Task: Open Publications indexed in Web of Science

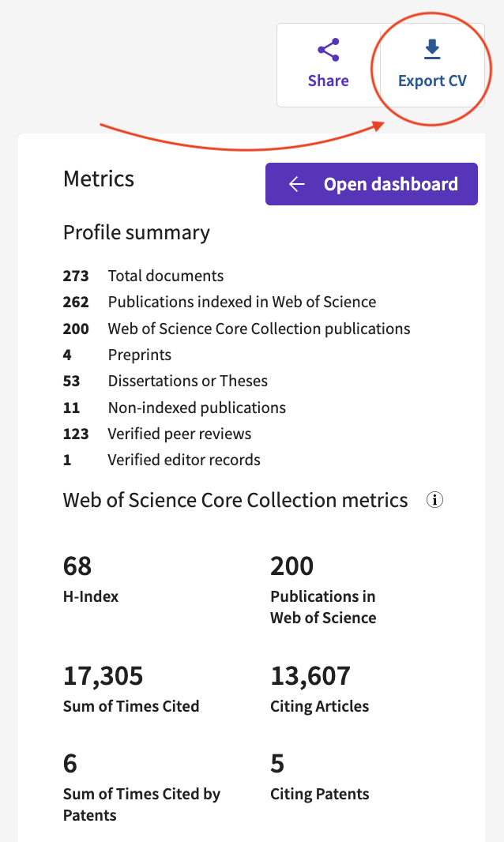Action: click(x=241, y=302)
